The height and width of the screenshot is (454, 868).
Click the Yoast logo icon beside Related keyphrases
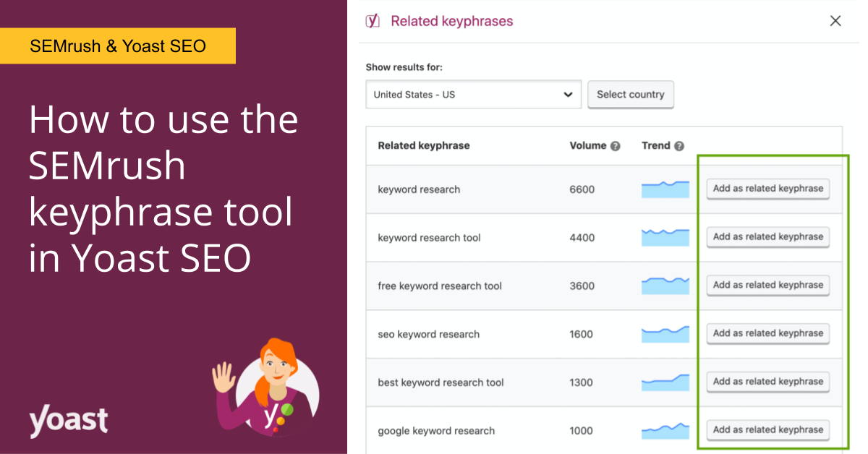373,21
